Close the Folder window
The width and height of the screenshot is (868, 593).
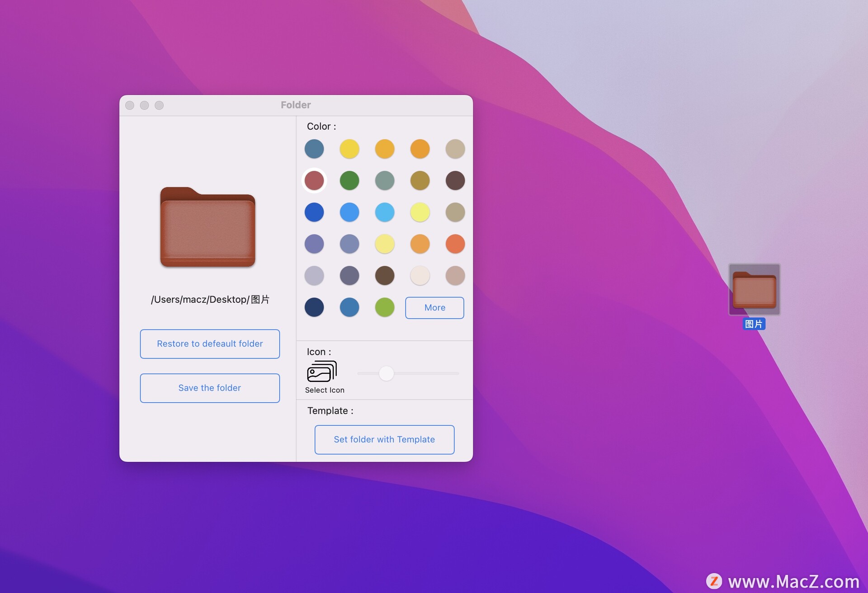tap(130, 105)
